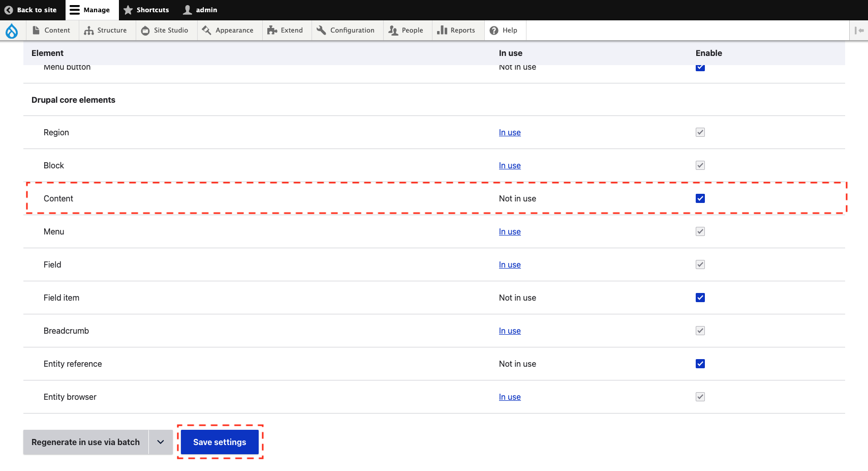Click the Element column header
Viewport: 868px width, 471px height.
tap(47, 53)
